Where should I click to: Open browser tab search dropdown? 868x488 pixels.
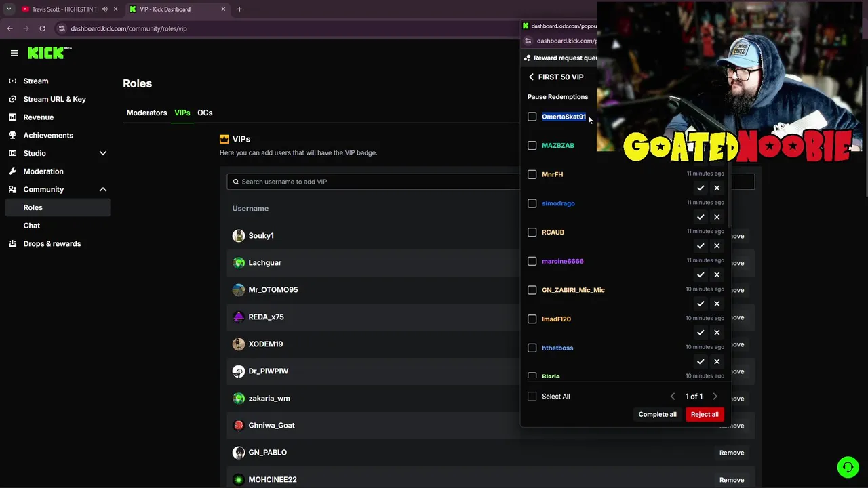9,9
